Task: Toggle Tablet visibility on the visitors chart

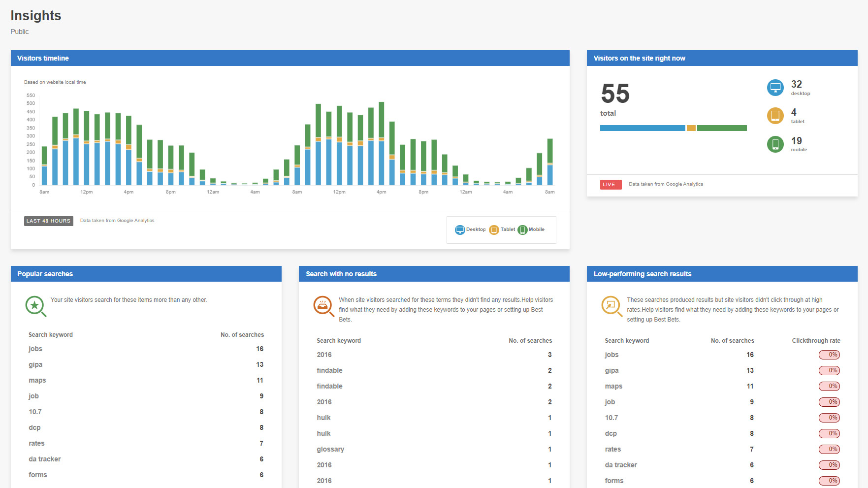Action: 508,229
